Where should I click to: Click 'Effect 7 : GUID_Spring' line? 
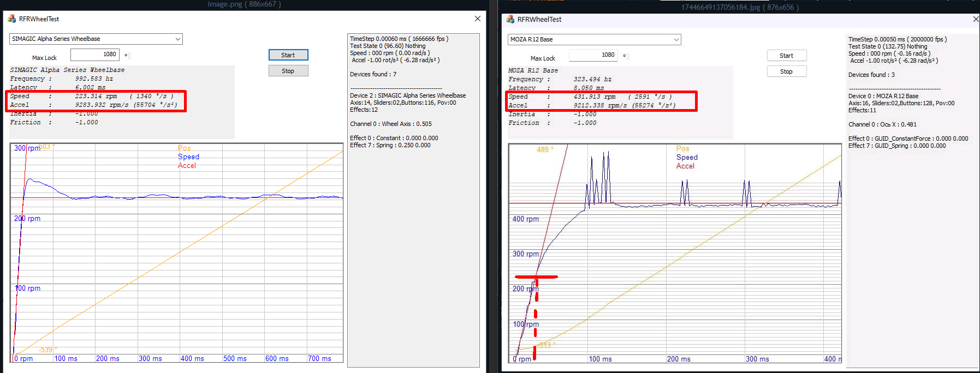tap(897, 146)
